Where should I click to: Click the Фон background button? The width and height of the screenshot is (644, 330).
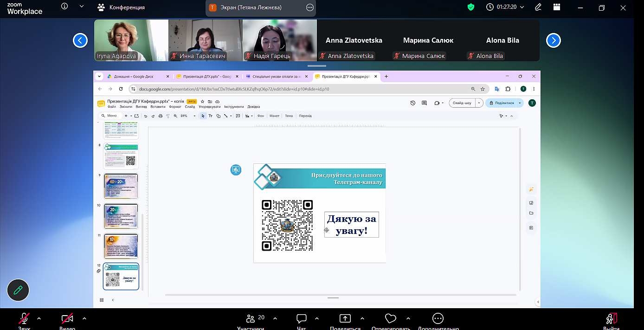(261, 116)
